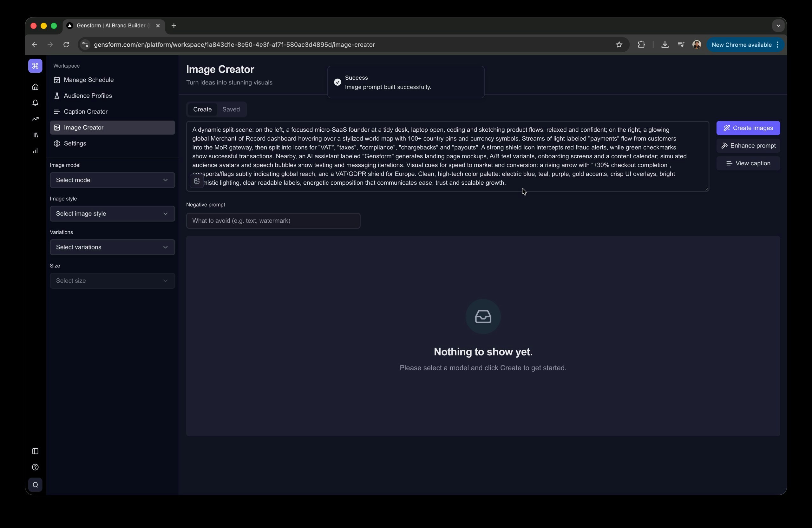Switch to the Saved tab
The height and width of the screenshot is (528, 812).
231,109
